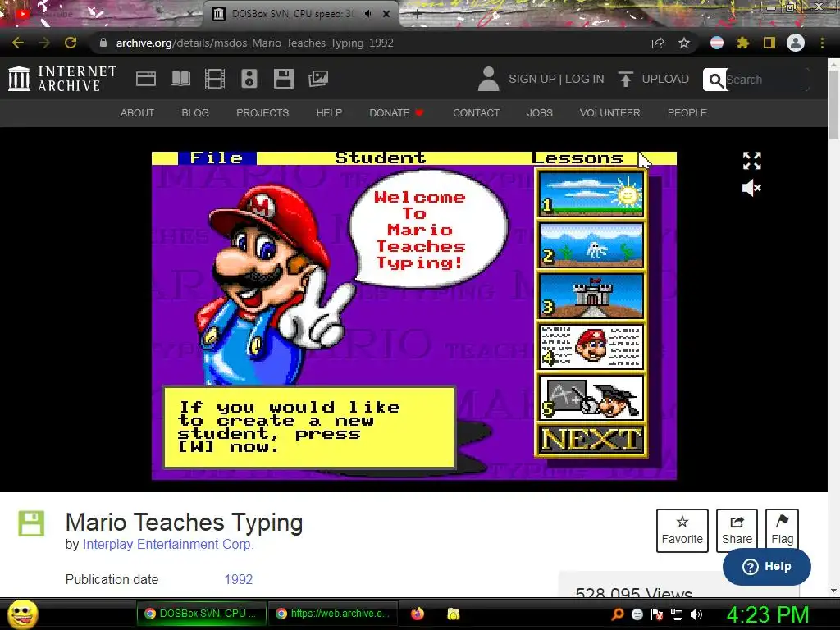Open the Software floppy disk icon
Screen dimensions: 840x630
coord(284,79)
